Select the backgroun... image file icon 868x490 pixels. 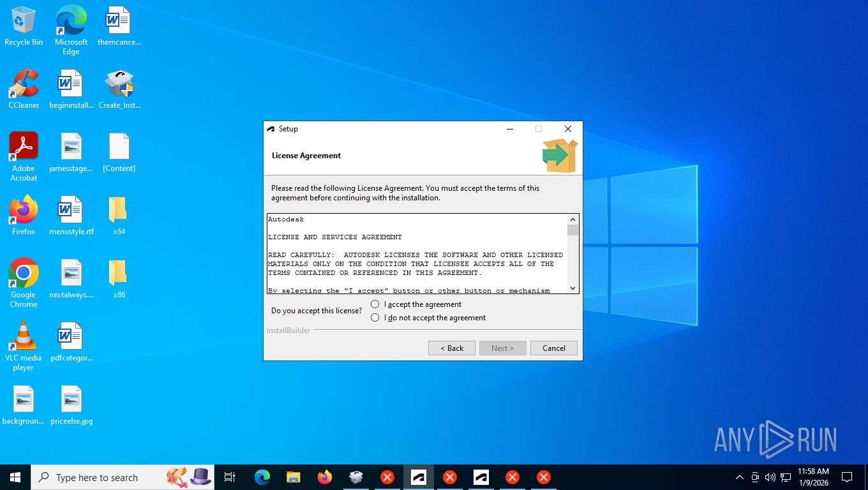pos(24,406)
